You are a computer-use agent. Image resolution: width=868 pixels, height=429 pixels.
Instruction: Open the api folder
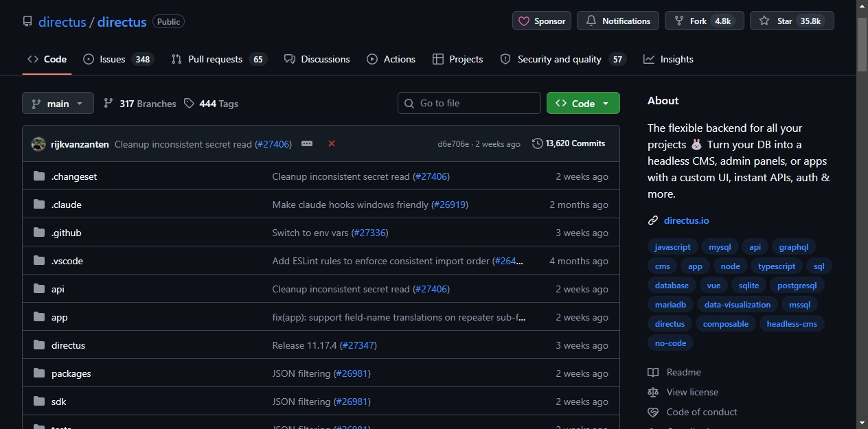click(x=58, y=289)
